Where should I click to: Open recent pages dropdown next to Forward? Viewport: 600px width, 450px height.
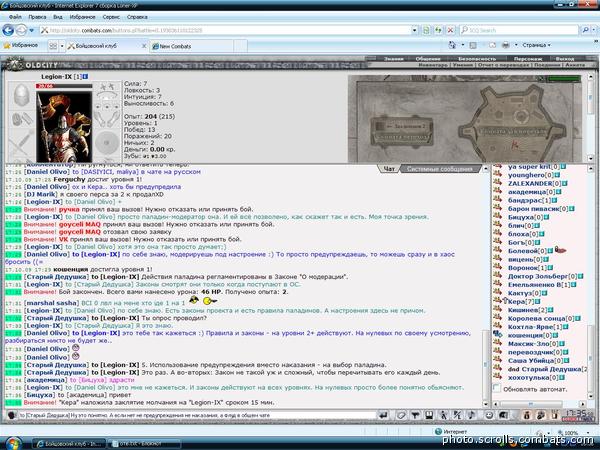32,30
